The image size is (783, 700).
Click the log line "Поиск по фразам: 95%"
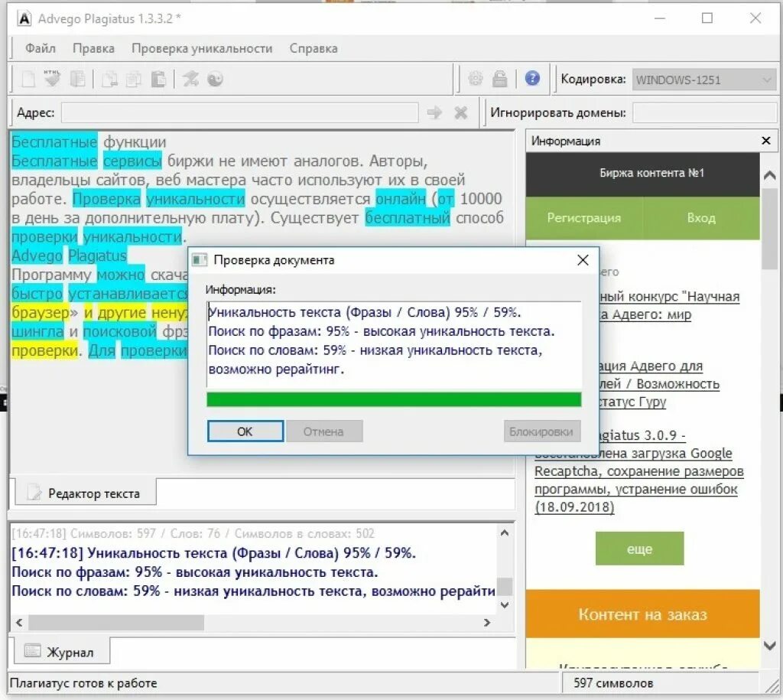195,572
